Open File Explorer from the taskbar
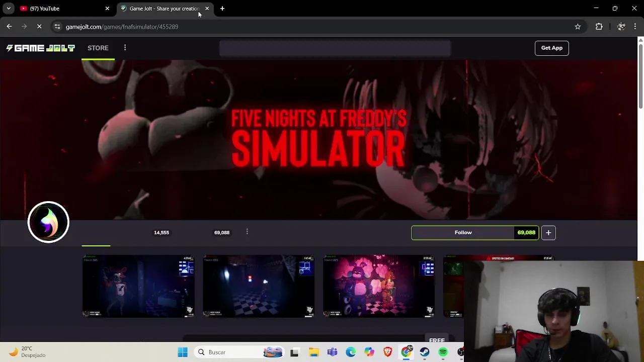The height and width of the screenshot is (362, 644). point(313,352)
